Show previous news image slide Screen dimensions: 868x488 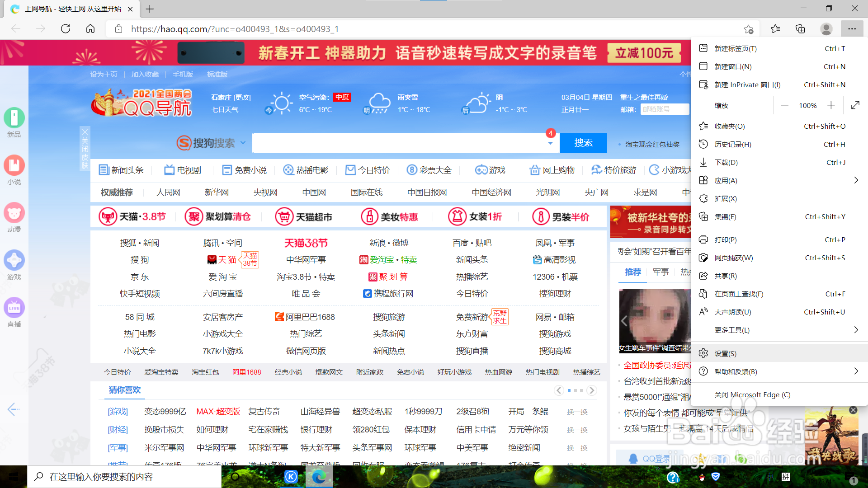tap(624, 321)
